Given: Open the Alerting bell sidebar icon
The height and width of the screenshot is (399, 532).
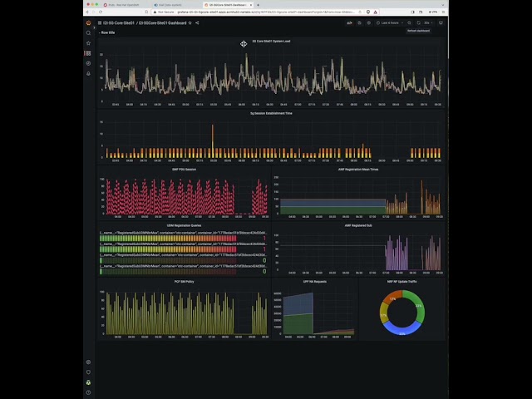Looking at the screenshot, I should [89, 74].
